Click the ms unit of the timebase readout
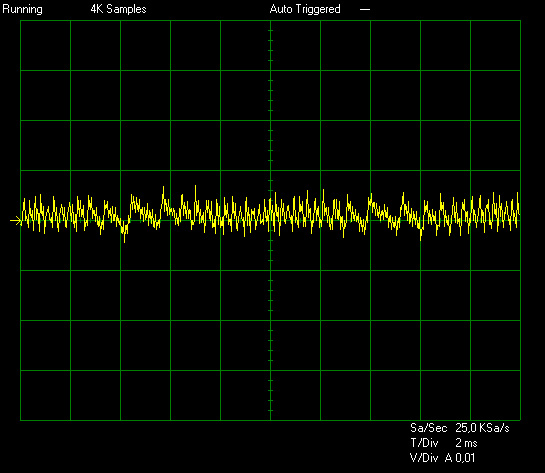Viewport: 545px width, 473px height. (471, 444)
